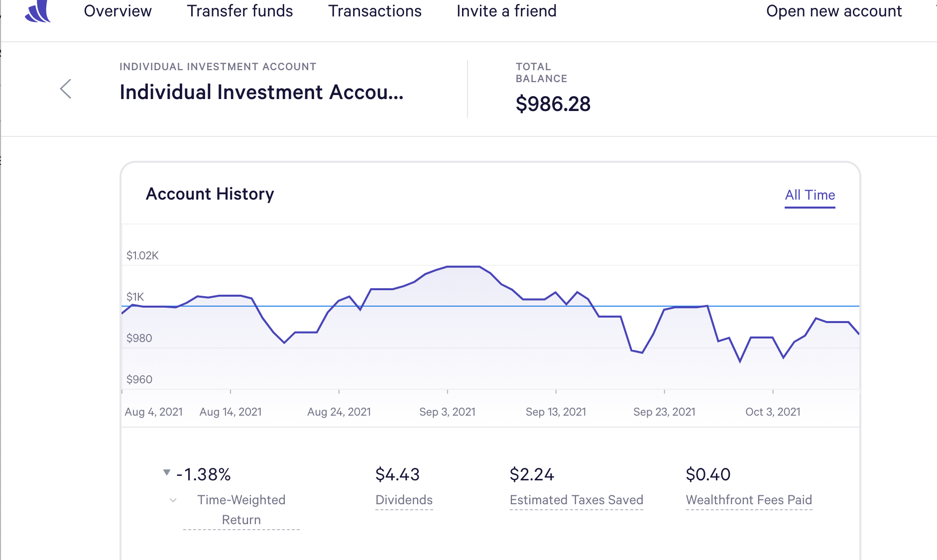This screenshot has height=560, width=937.
Task: Click the $986.28 total balance
Action: (553, 104)
